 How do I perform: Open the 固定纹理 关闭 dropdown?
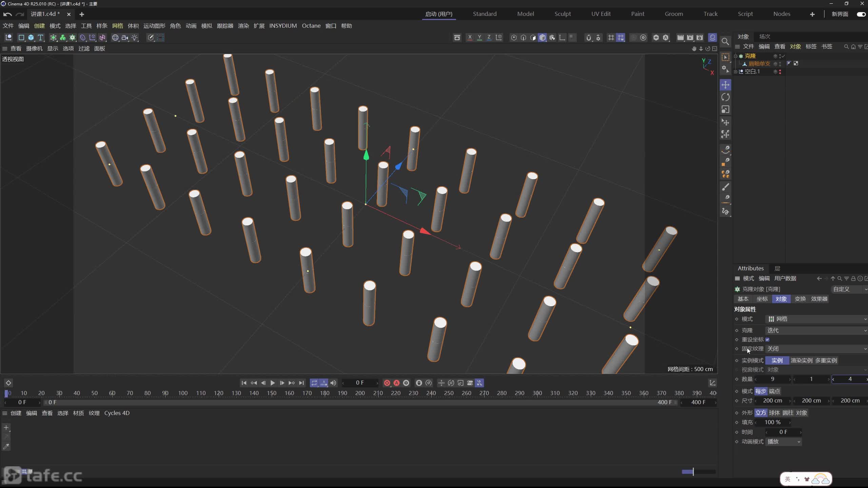tap(816, 349)
